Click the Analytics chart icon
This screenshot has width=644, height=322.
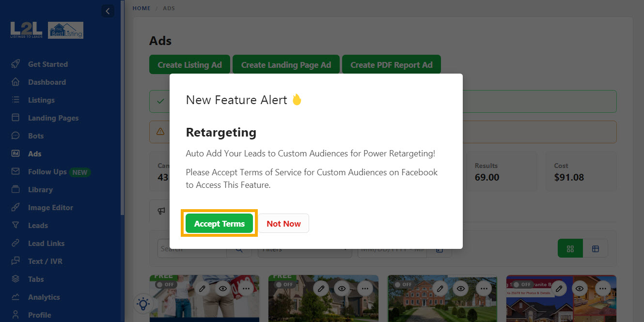pyautogui.click(x=16, y=297)
